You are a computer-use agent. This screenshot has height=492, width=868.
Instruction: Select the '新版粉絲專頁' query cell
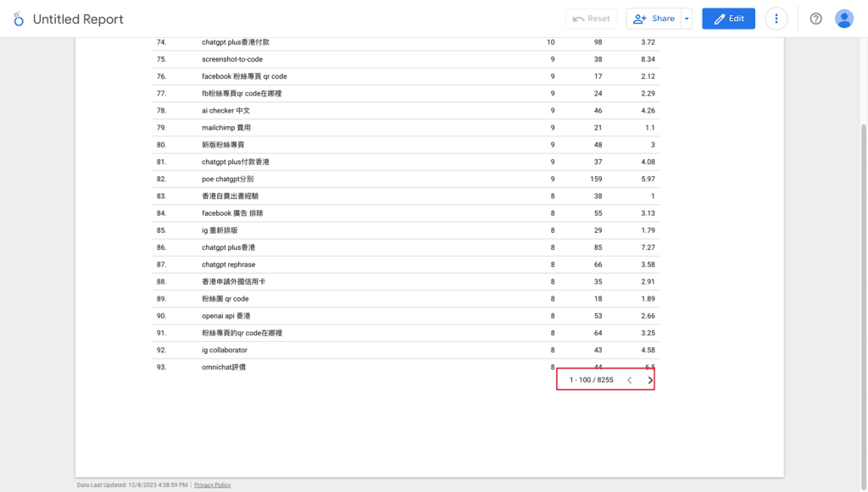coord(223,145)
